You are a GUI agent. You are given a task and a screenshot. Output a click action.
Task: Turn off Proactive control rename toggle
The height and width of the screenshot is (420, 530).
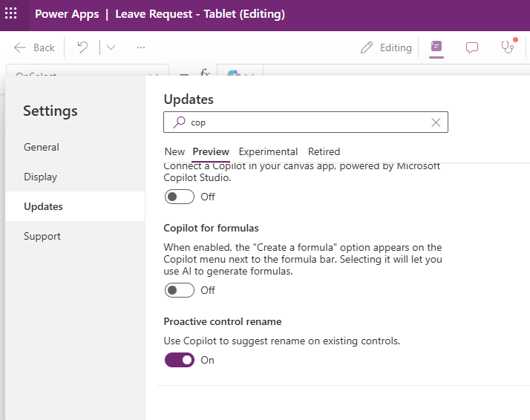tap(179, 360)
